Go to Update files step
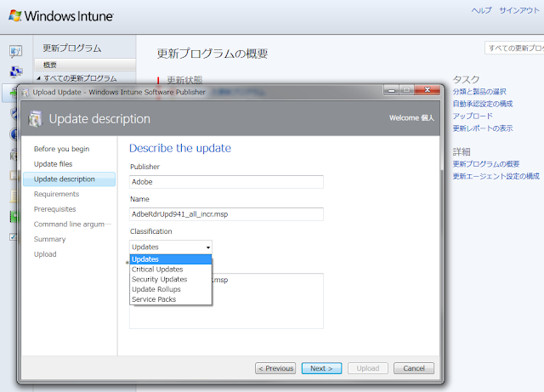544x392 pixels. click(53, 164)
